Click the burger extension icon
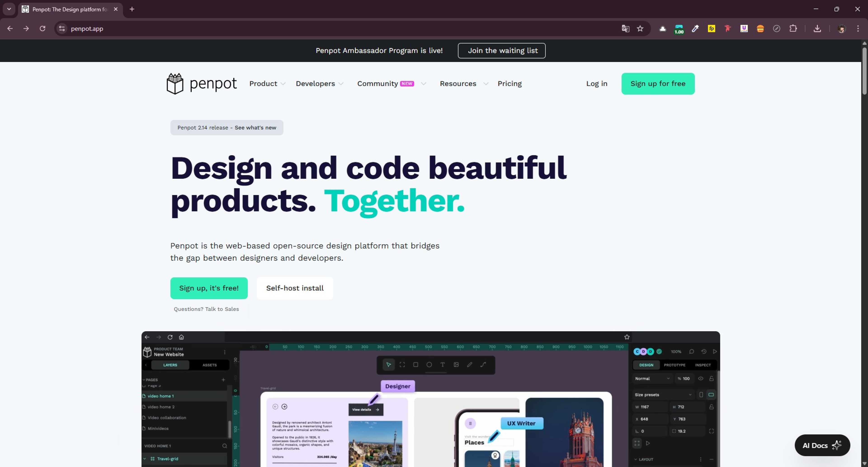The height and width of the screenshot is (467, 868). click(760, 29)
